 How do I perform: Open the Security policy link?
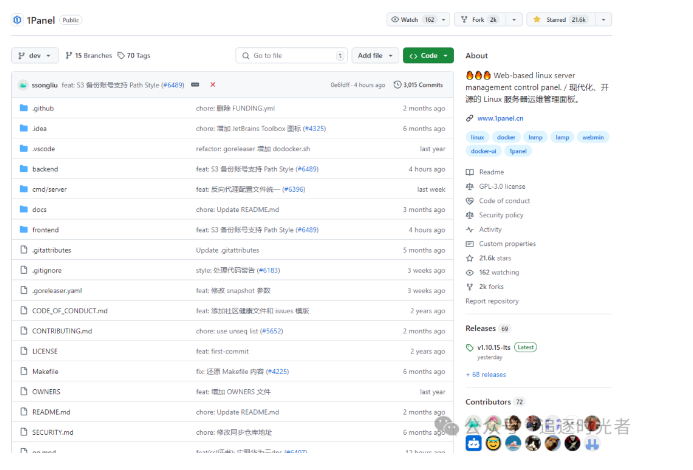(501, 215)
